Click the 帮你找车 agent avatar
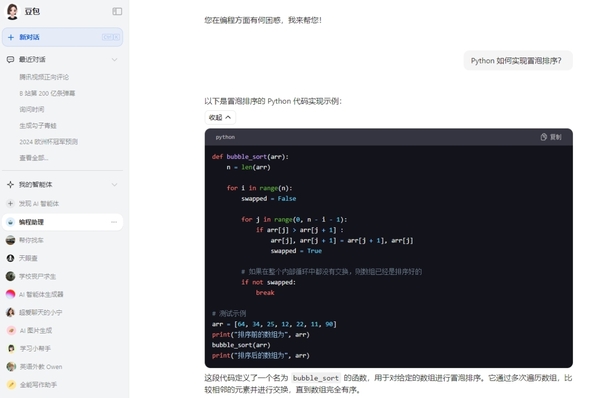Image resolution: width=600 pixels, height=398 pixels. 10,240
